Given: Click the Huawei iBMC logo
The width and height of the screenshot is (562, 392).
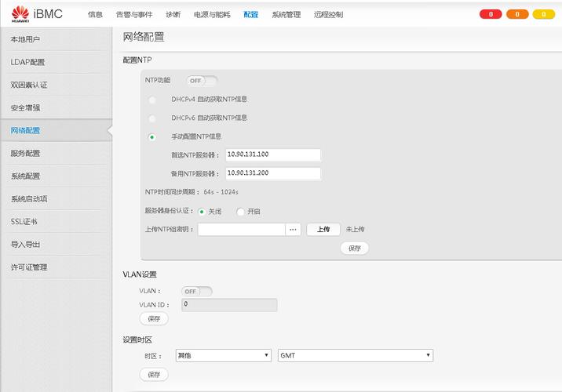Looking at the screenshot, I should tap(37, 14).
